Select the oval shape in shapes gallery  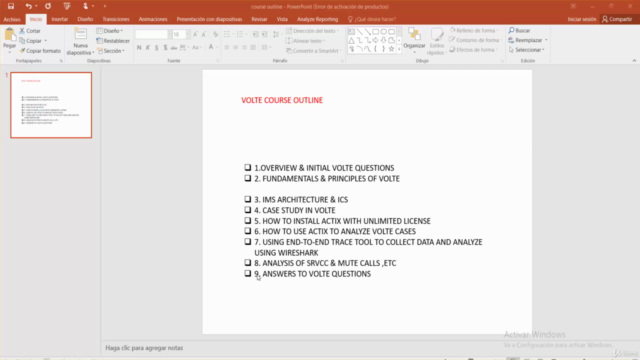pyautogui.click(x=384, y=31)
